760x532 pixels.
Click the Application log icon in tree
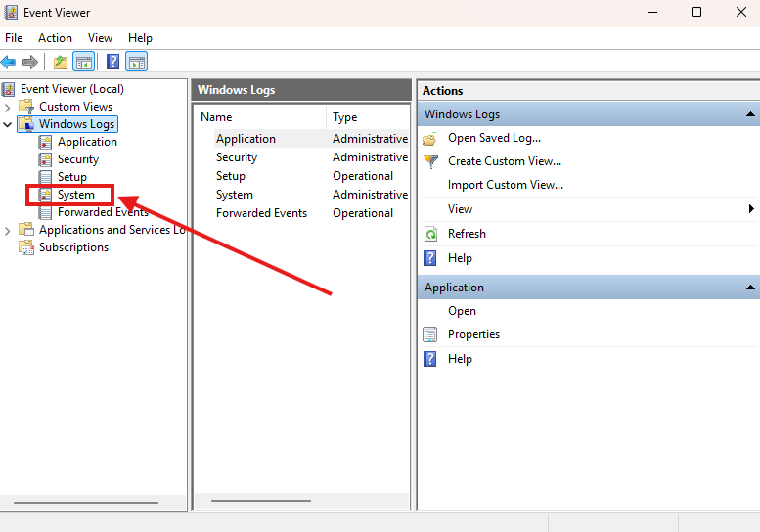pyautogui.click(x=45, y=142)
